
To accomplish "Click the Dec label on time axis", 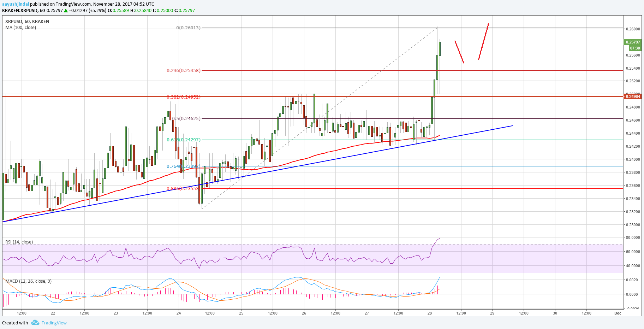I will coord(618,313).
